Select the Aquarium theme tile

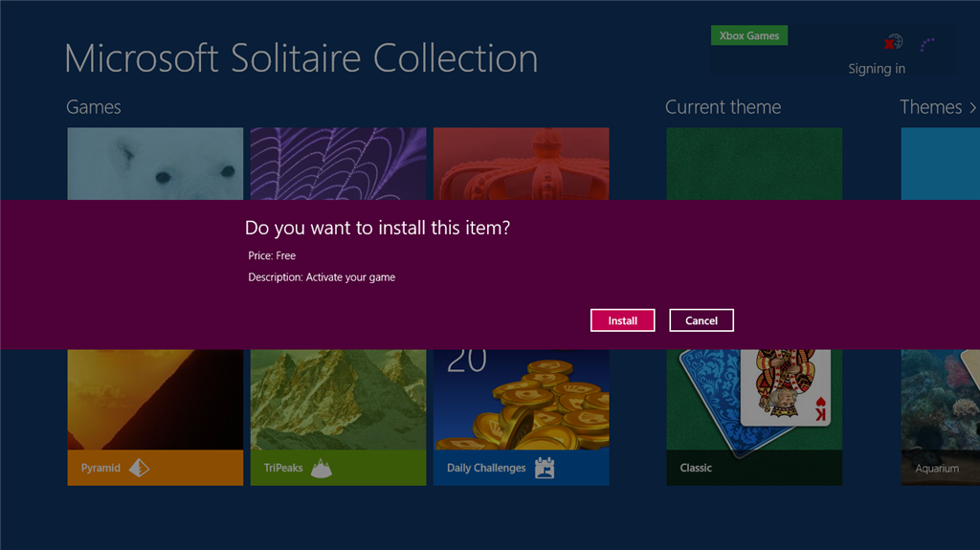click(x=940, y=417)
